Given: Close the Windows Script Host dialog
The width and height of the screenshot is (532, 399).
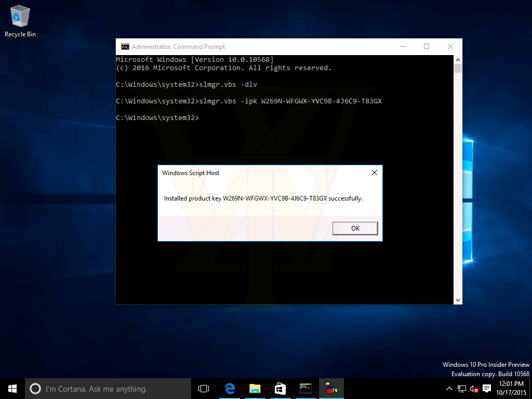Looking at the screenshot, I should (374, 173).
